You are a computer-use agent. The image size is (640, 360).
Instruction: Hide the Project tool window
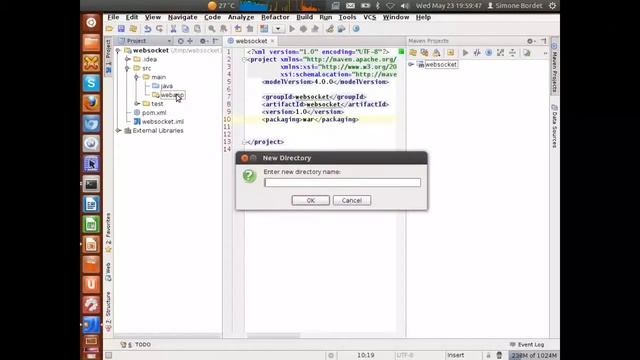coord(216,41)
